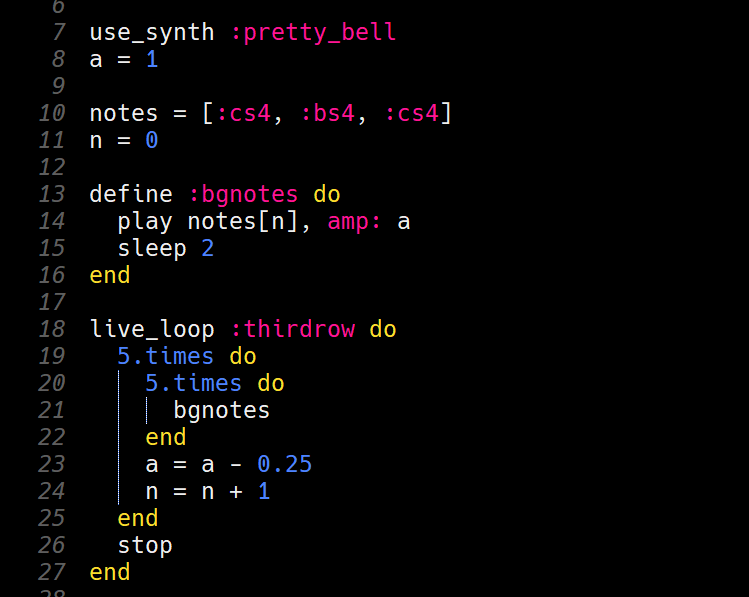Click line number 13 in the gutter
The height and width of the screenshot is (597, 749).
coord(52,194)
